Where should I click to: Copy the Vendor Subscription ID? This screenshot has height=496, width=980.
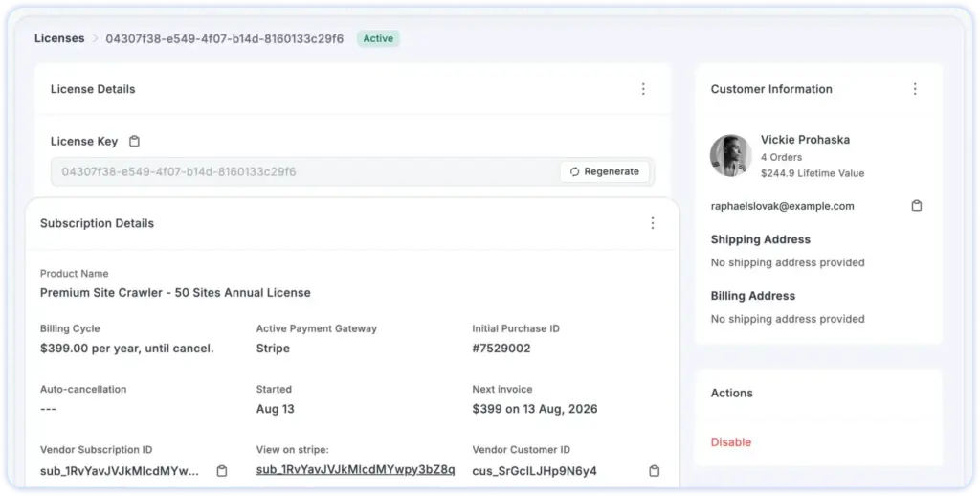click(x=222, y=471)
